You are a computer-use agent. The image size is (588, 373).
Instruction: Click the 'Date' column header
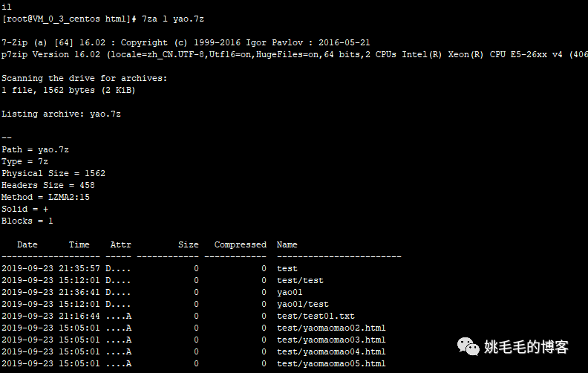27,244
